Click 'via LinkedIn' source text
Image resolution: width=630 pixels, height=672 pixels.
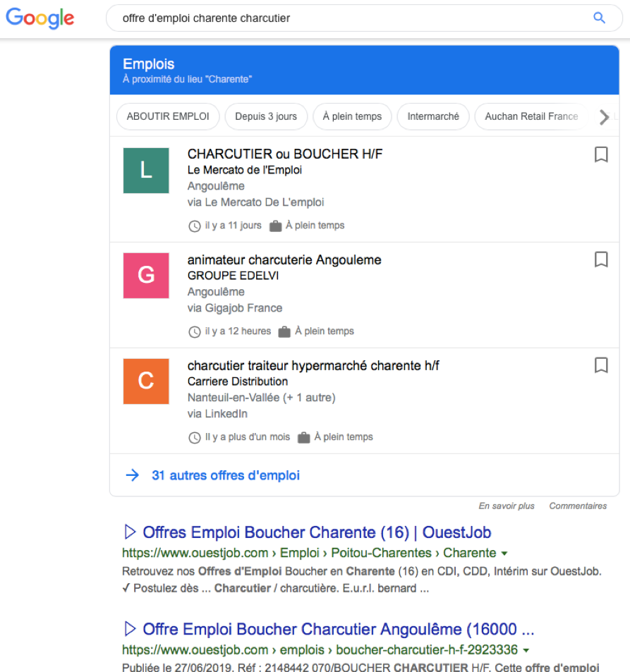217,414
